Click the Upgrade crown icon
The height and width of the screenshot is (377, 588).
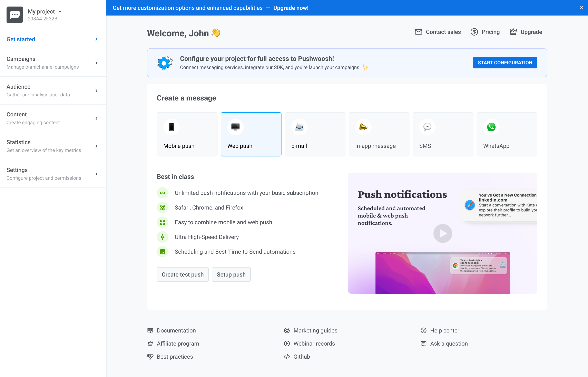(x=513, y=32)
